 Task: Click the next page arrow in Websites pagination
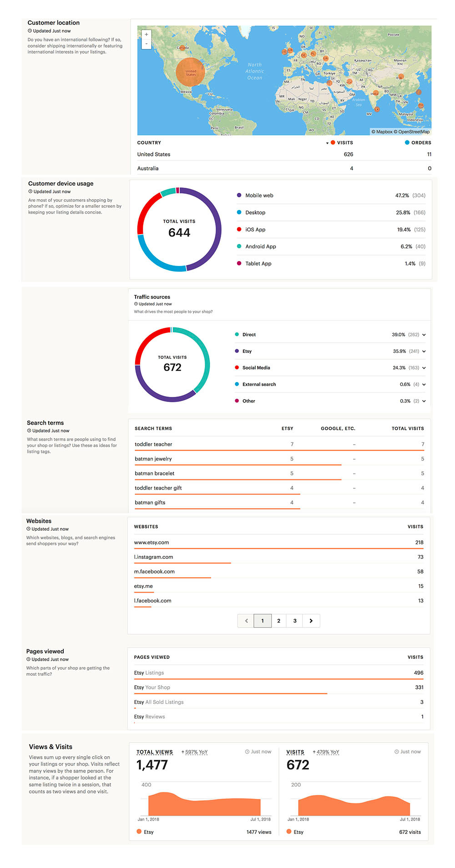point(311,621)
